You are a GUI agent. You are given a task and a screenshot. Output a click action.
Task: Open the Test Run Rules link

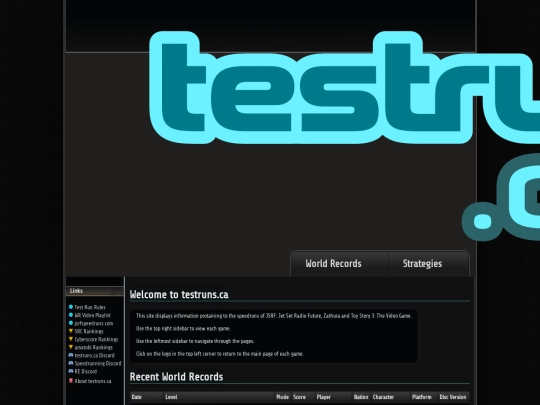click(90, 307)
